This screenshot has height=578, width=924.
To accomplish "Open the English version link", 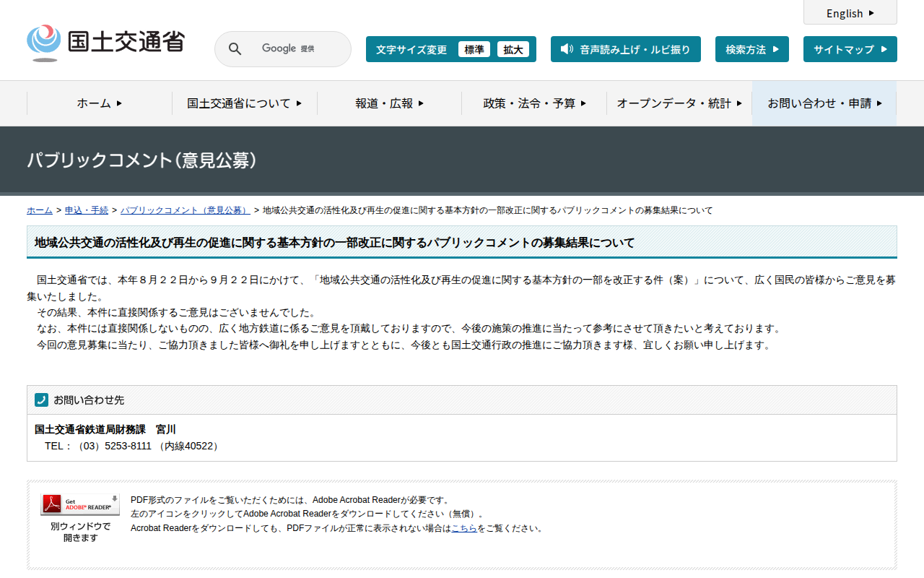I will [850, 13].
